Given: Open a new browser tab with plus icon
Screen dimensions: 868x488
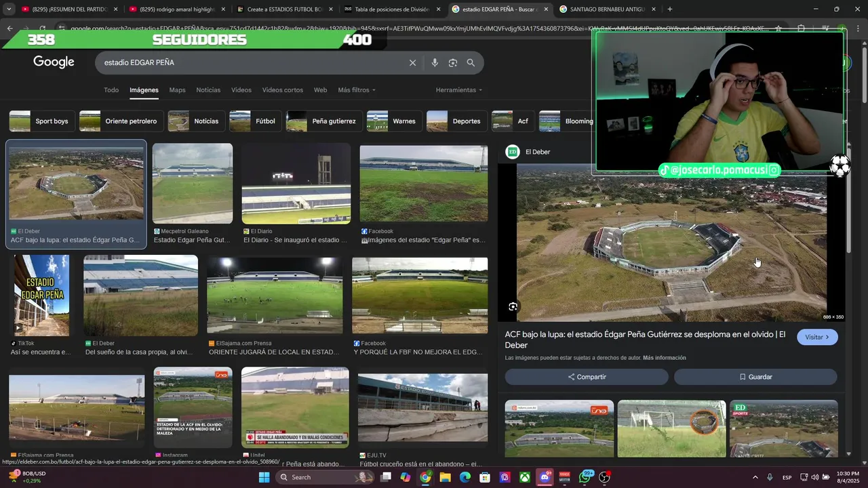Looking at the screenshot, I should coord(670,9).
